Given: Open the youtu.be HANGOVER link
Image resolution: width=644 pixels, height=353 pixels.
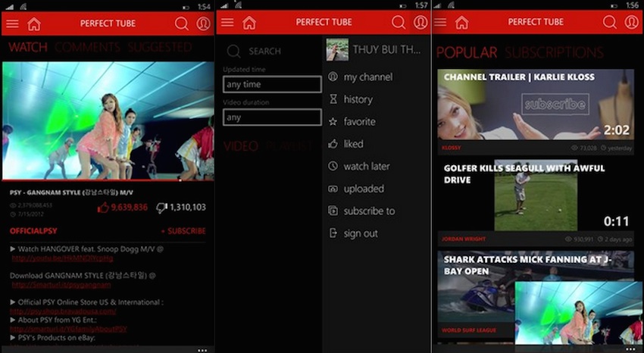Looking at the screenshot, I should [62, 258].
